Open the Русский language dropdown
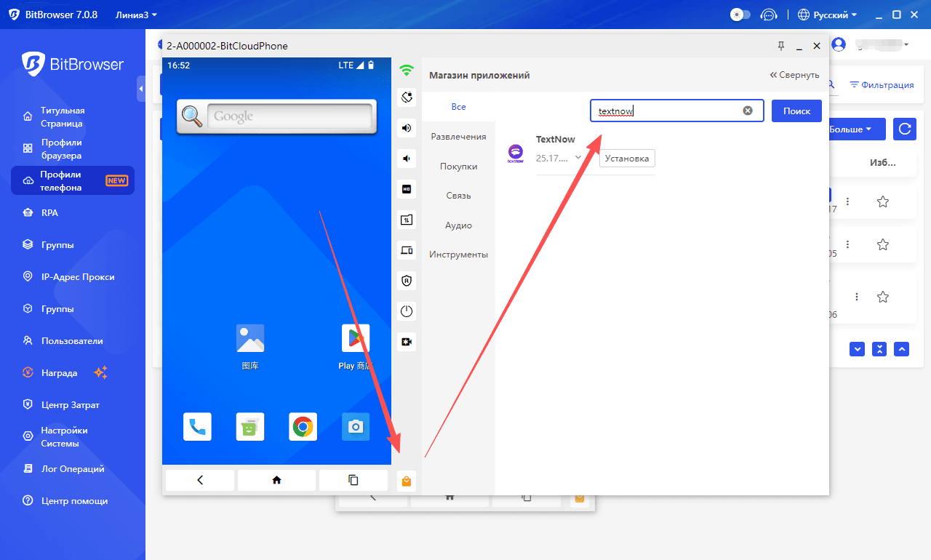The width and height of the screenshot is (931, 560). click(x=828, y=15)
